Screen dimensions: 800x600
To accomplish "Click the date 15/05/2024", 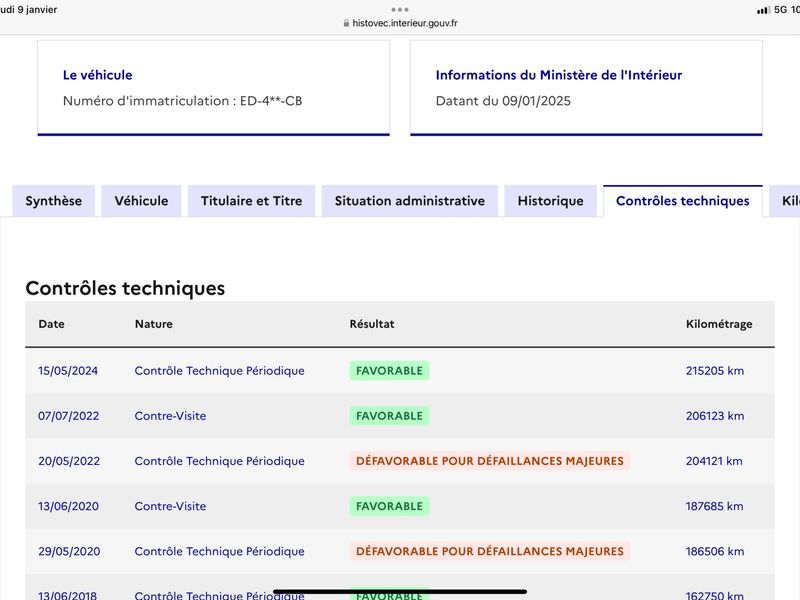I will [x=68, y=371].
